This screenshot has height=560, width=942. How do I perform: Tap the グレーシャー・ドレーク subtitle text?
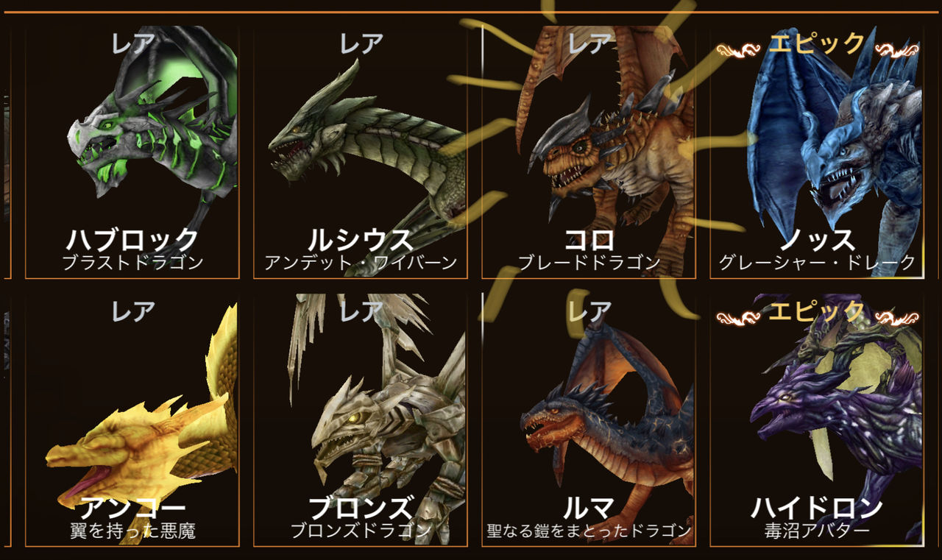817,262
